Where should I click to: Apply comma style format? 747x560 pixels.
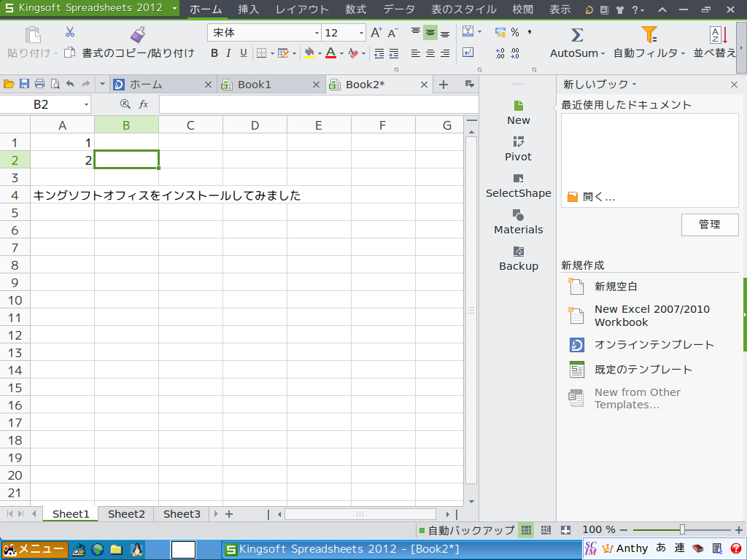click(x=530, y=32)
